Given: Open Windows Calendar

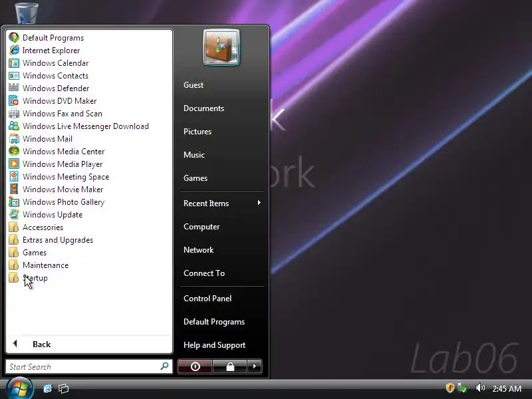Looking at the screenshot, I should (x=49, y=63).
